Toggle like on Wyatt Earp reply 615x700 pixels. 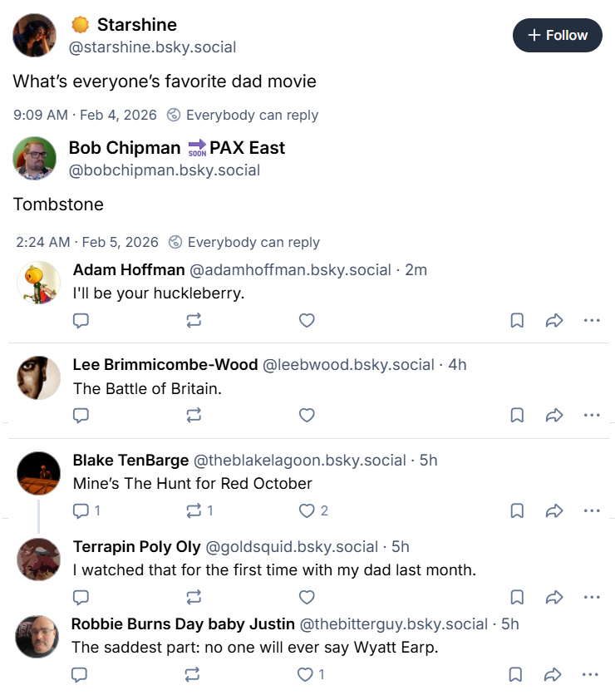(311, 674)
